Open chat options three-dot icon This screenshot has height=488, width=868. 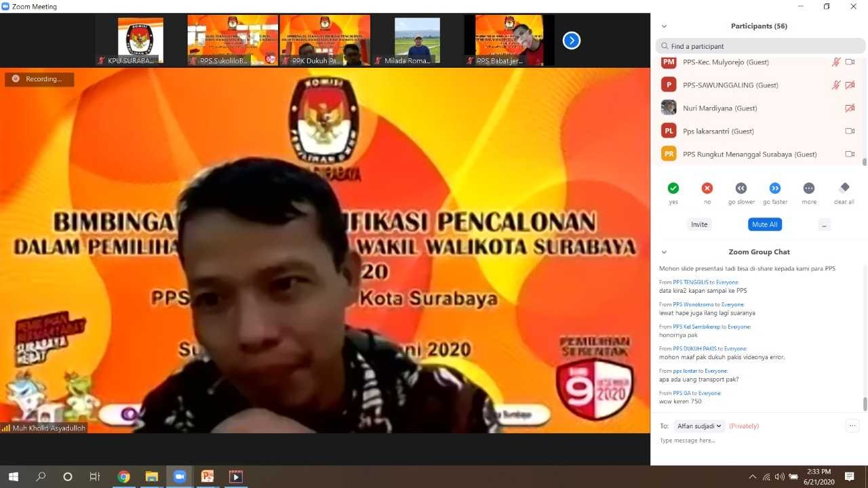[x=852, y=426]
